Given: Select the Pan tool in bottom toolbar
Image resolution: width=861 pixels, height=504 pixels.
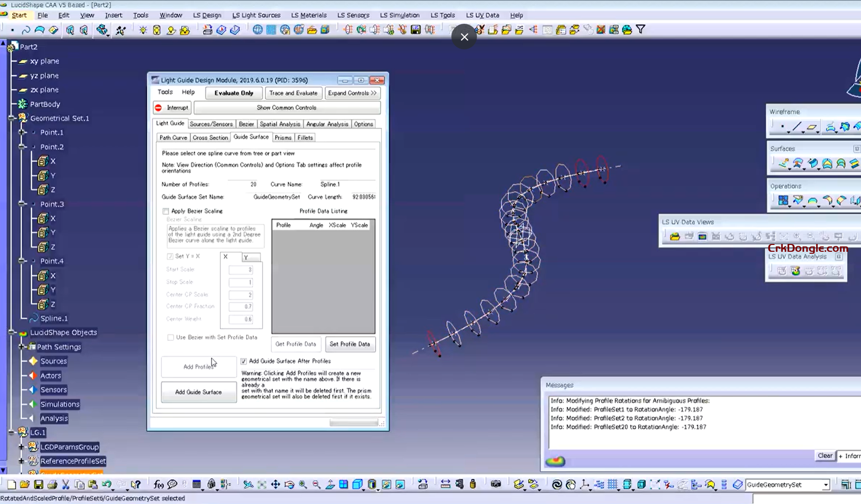Looking at the screenshot, I should [x=276, y=484].
